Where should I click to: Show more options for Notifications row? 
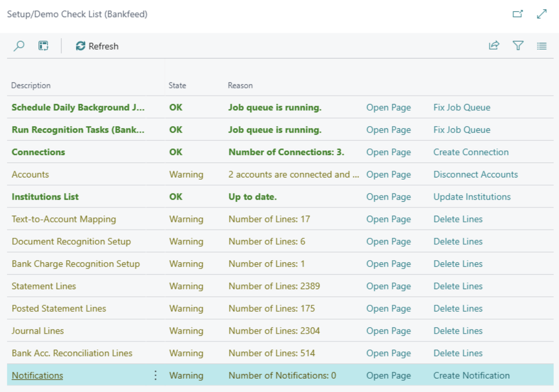click(x=156, y=375)
